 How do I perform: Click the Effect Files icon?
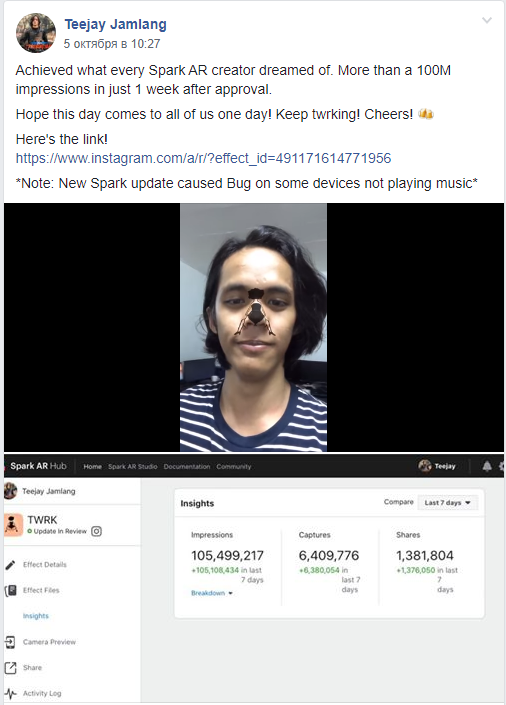click(x=11, y=590)
